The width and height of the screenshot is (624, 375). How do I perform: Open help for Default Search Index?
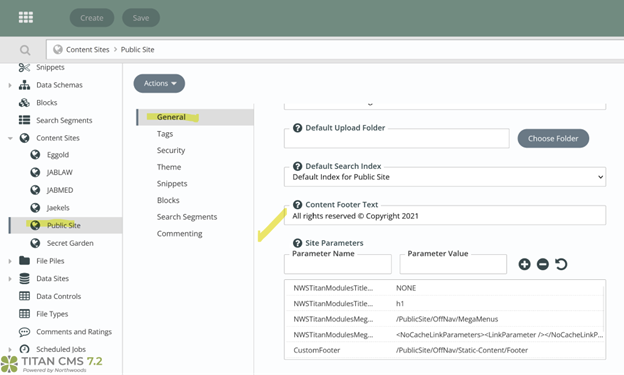click(x=297, y=166)
